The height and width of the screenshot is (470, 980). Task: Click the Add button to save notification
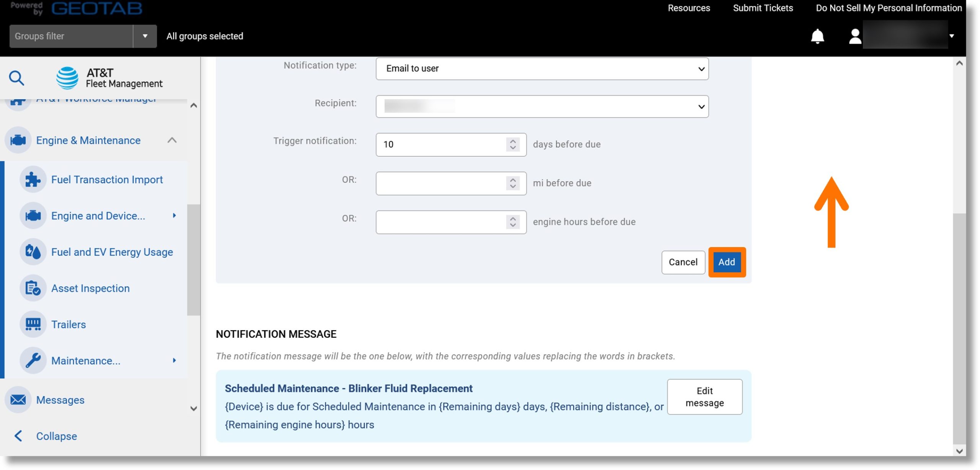click(x=727, y=262)
